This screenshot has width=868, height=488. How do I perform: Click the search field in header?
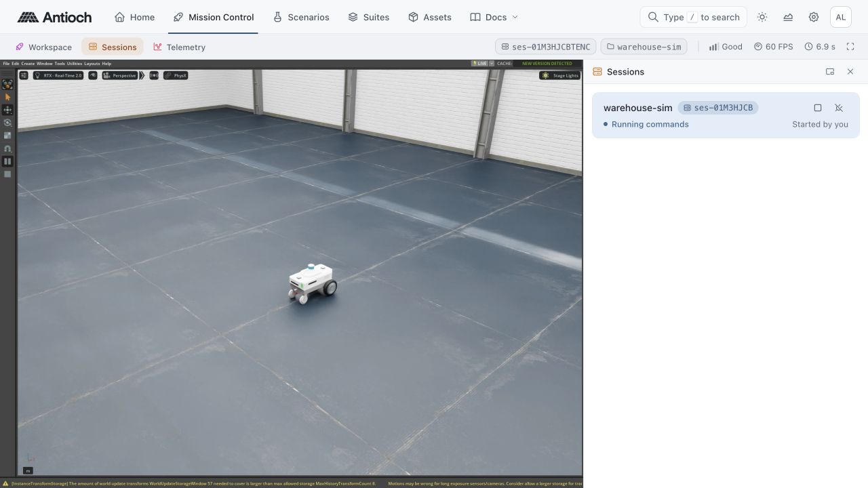tap(693, 17)
